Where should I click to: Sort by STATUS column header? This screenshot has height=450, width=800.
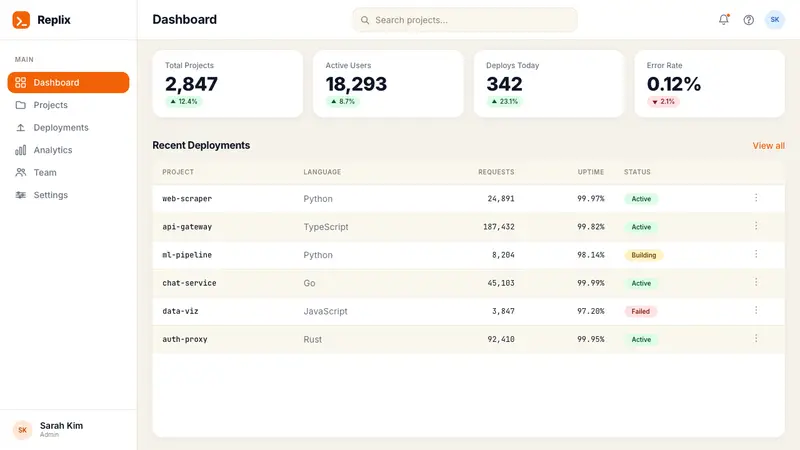point(637,172)
